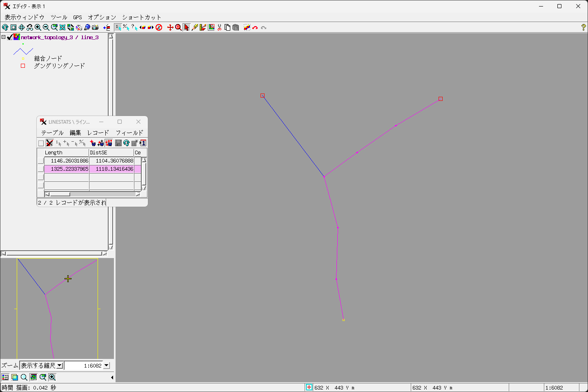Click the save disk icon in LINESTATS
Viewport: 588px width, 392px height.
[118, 143]
